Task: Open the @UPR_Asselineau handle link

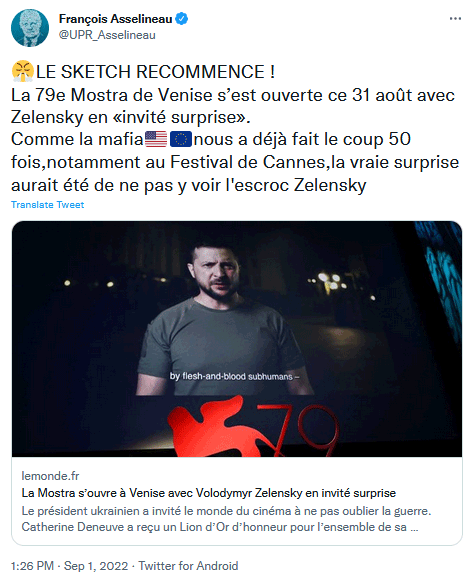Action: click(107, 35)
